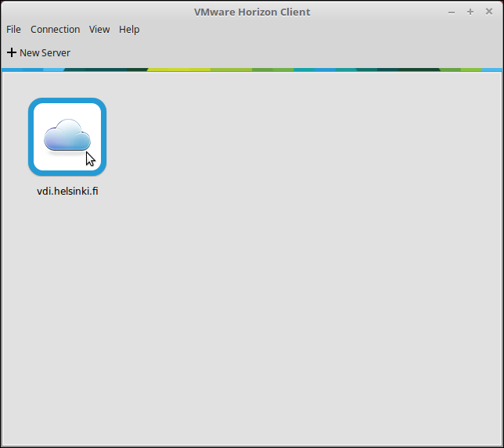This screenshot has width=504, height=448.
Task: Click the vdi.helsinki.fi server label
Action: pyautogui.click(x=67, y=191)
